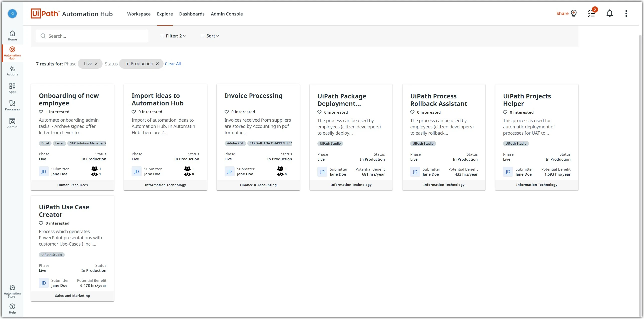The width and height of the screenshot is (644, 319).
Task: Click the Sales and Marketing category footer
Action: 73,296
